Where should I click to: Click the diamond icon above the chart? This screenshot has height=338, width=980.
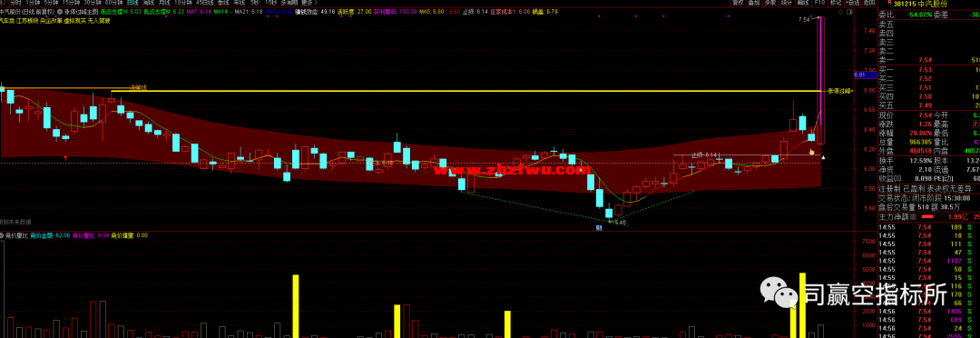click(x=840, y=12)
